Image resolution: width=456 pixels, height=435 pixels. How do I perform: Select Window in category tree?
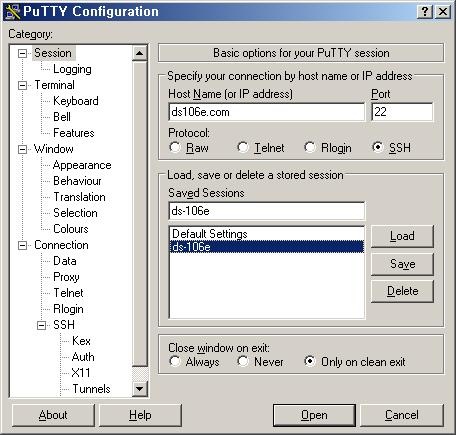[54, 149]
